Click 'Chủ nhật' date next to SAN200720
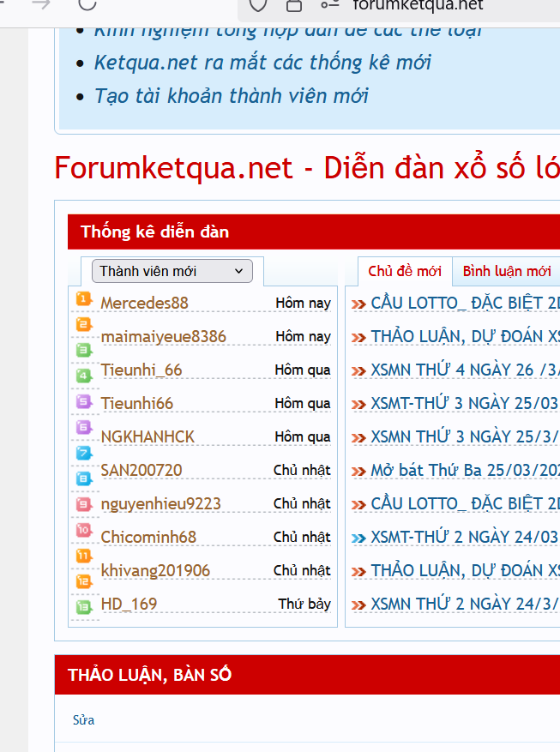Screen dimensions: 560x752 coord(302,470)
